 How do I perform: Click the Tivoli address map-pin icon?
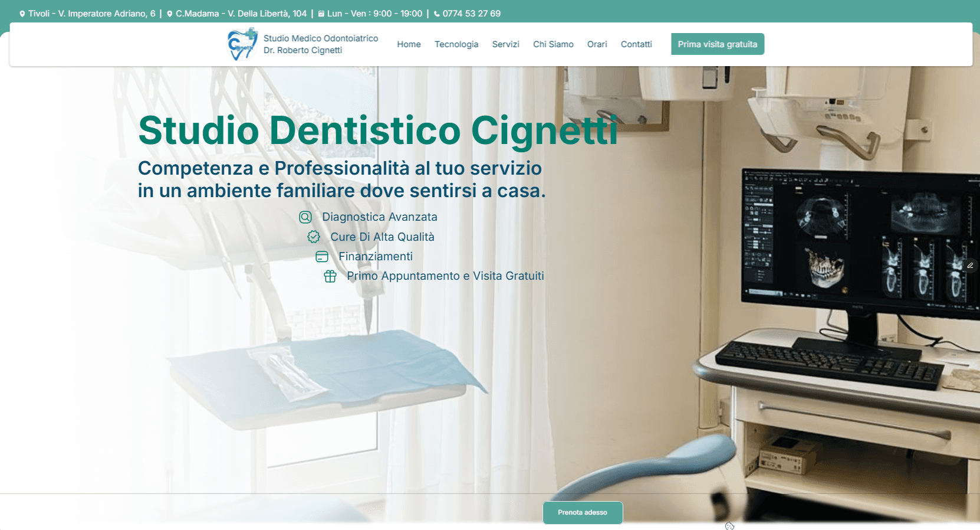tap(22, 14)
